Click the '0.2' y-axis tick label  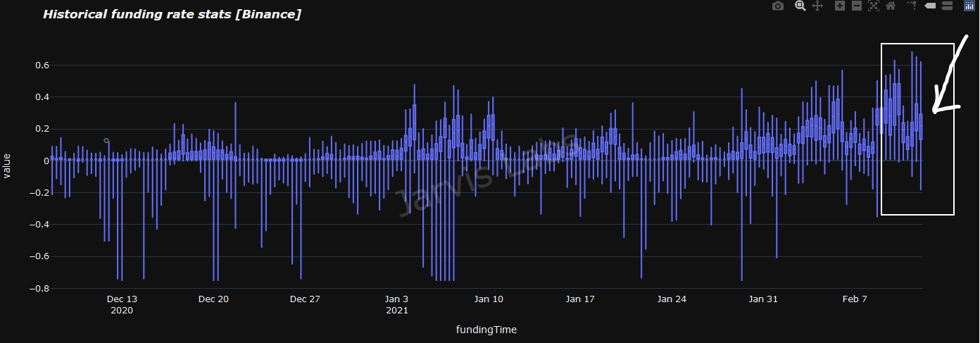tap(42, 129)
